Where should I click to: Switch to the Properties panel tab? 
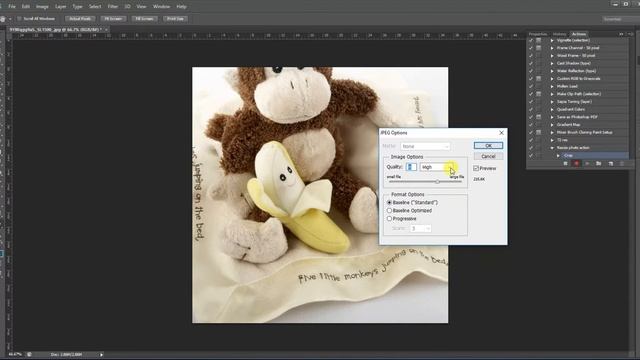[538, 34]
